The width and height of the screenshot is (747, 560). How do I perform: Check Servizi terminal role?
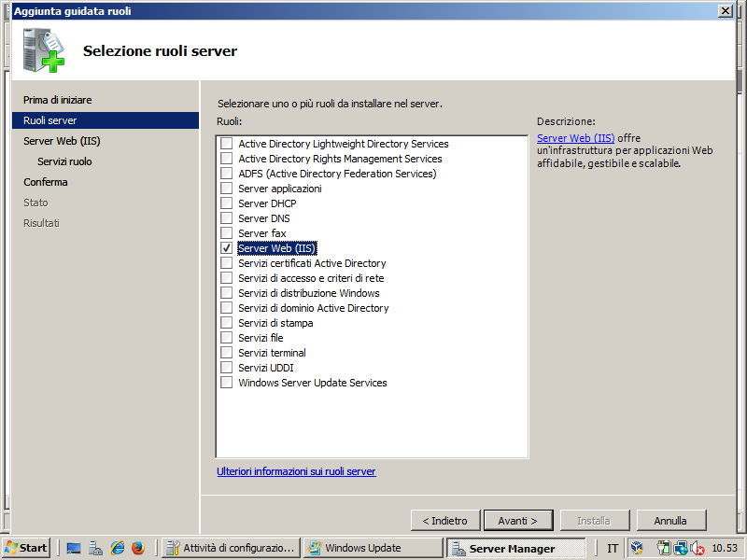227,353
